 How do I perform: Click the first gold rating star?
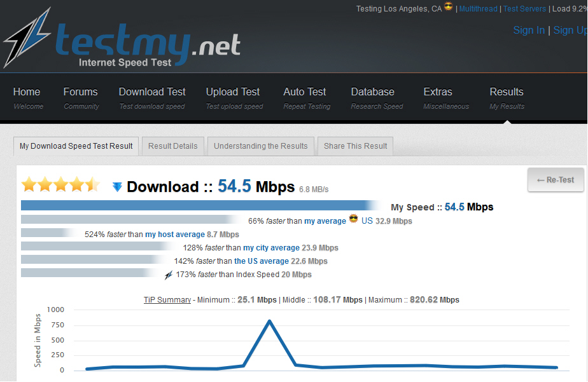pos(29,184)
